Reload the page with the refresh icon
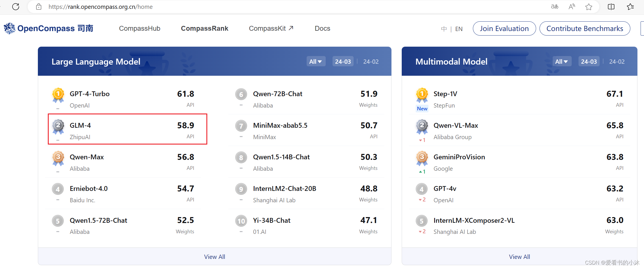This screenshot has height=268, width=644. (16, 7)
